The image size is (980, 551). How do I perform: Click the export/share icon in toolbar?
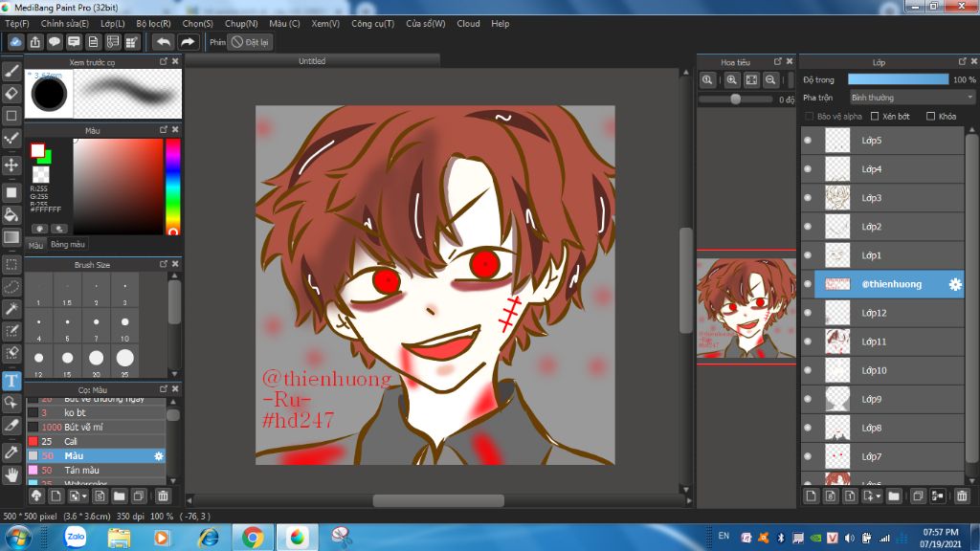pyautogui.click(x=35, y=42)
